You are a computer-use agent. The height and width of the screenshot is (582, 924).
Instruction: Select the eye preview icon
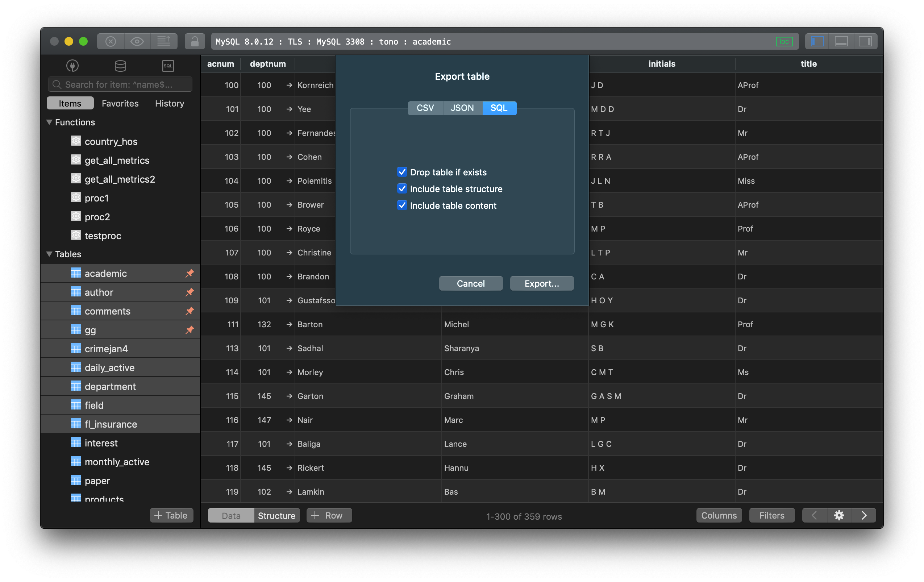pyautogui.click(x=137, y=41)
